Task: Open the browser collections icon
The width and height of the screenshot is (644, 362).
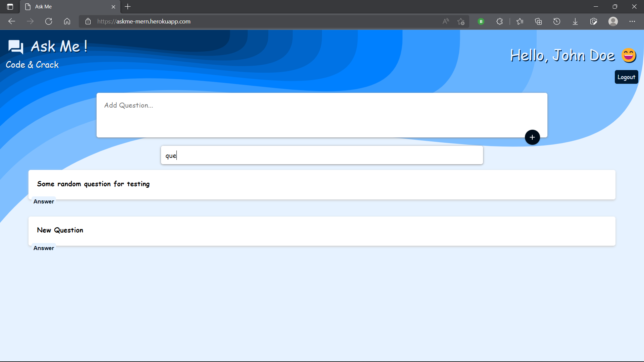Action: click(x=538, y=21)
